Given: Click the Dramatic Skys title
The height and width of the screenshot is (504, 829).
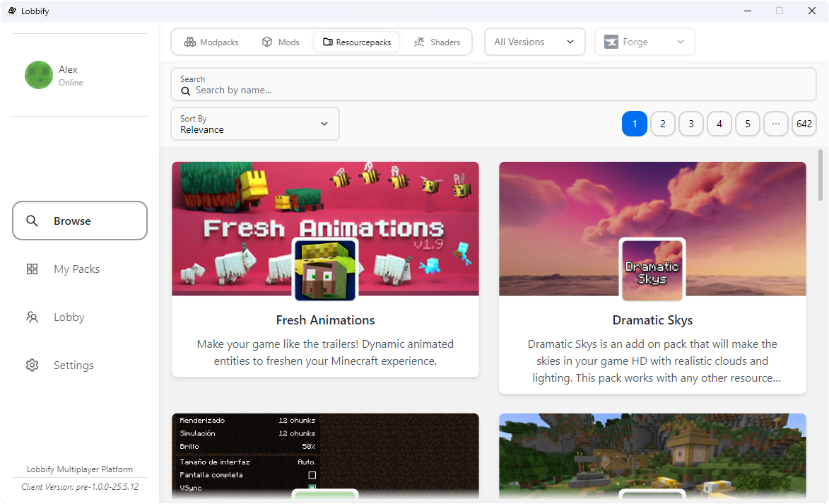Looking at the screenshot, I should point(652,320).
